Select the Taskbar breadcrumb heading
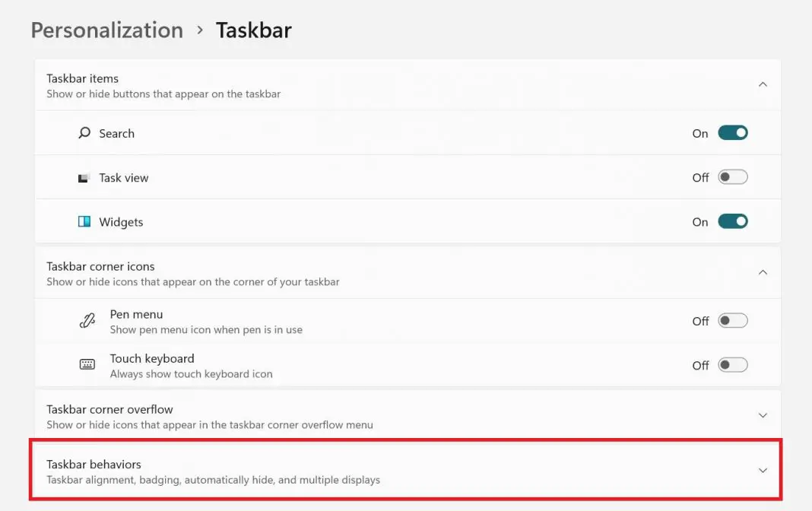This screenshot has height=511, width=812. pos(254,30)
